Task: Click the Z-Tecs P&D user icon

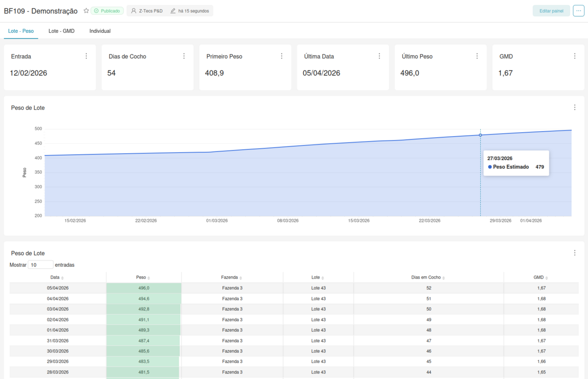Action: (132, 10)
